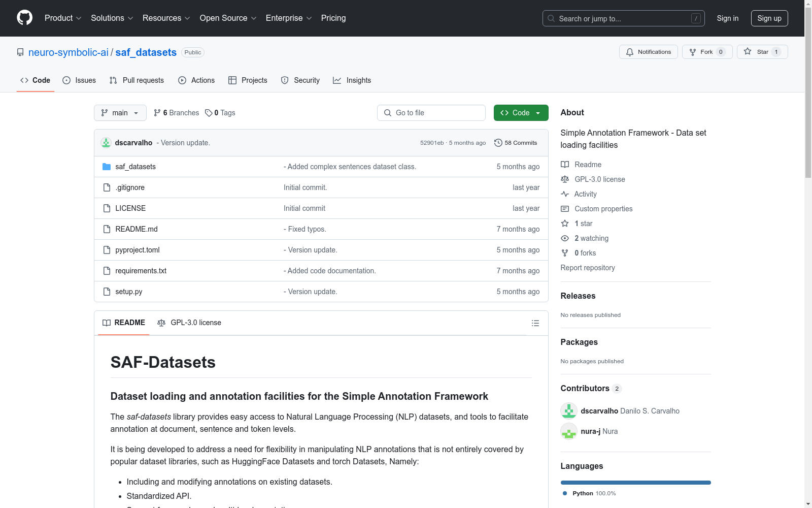This screenshot has width=812, height=508.
Task: Click the file icon beside LICENSE
Action: (x=107, y=208)
